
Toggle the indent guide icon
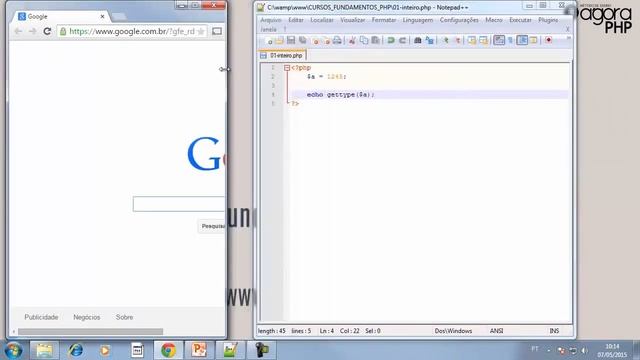[x=522, y=40]
